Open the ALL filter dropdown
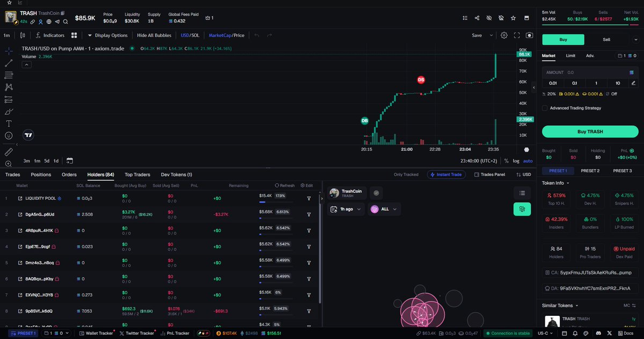The height and width of the screenshot is (339, 644). coord(384,209)
